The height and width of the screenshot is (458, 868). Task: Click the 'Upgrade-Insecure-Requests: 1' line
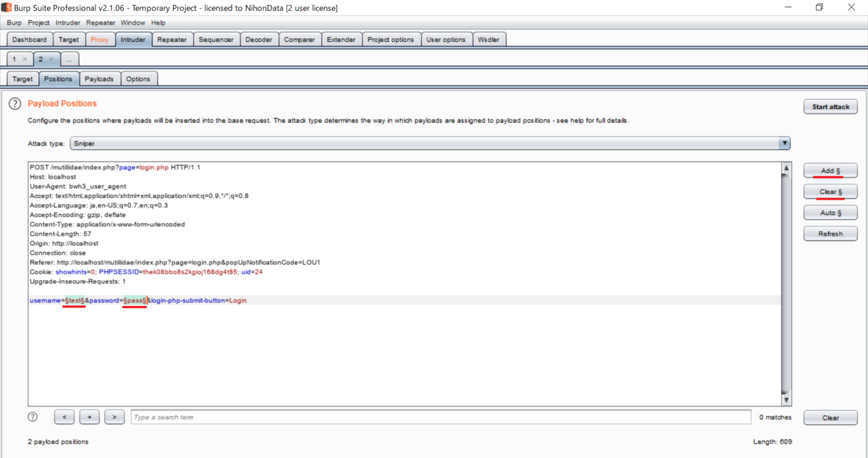point(77,281)
